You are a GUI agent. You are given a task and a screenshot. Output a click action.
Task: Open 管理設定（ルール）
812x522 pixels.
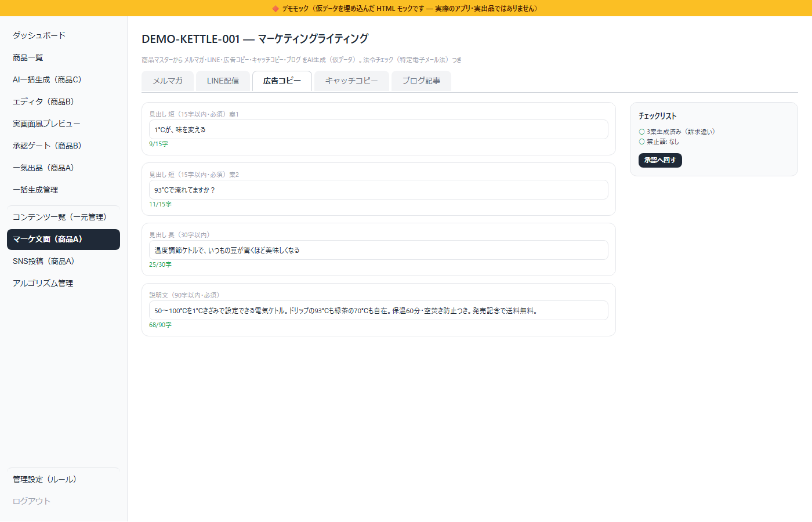(63, 479)
